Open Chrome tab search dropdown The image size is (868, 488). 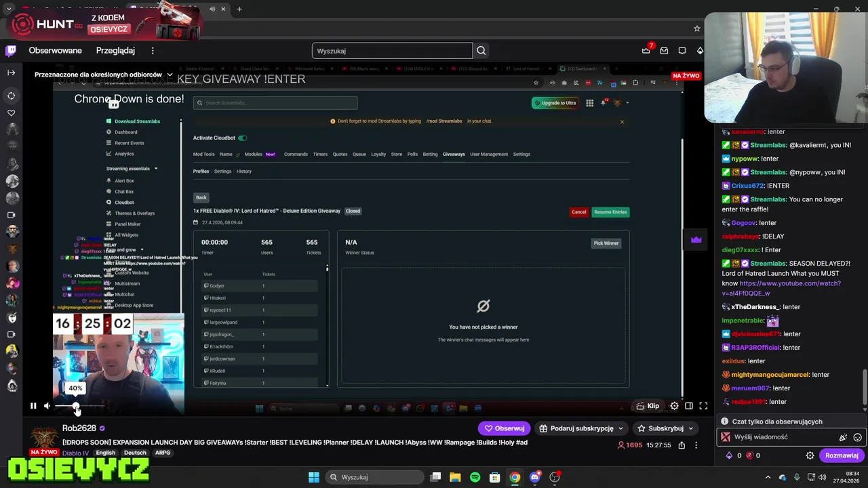pos(9,9)
